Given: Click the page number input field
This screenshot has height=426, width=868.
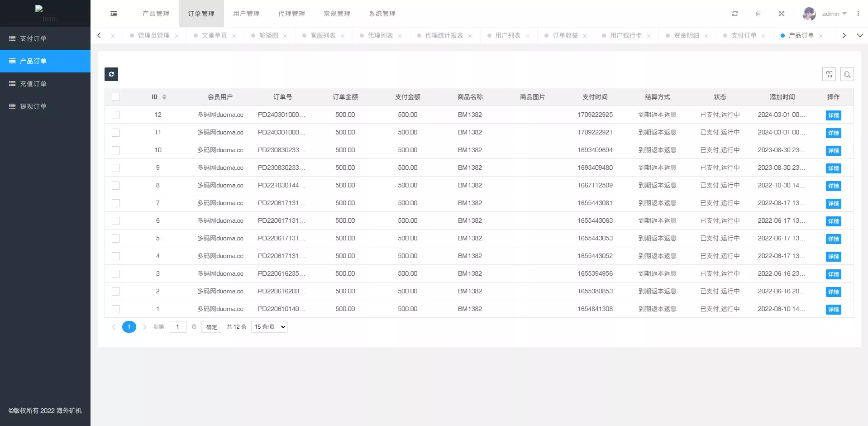Looking at the screenshot, I should point(177,327).
